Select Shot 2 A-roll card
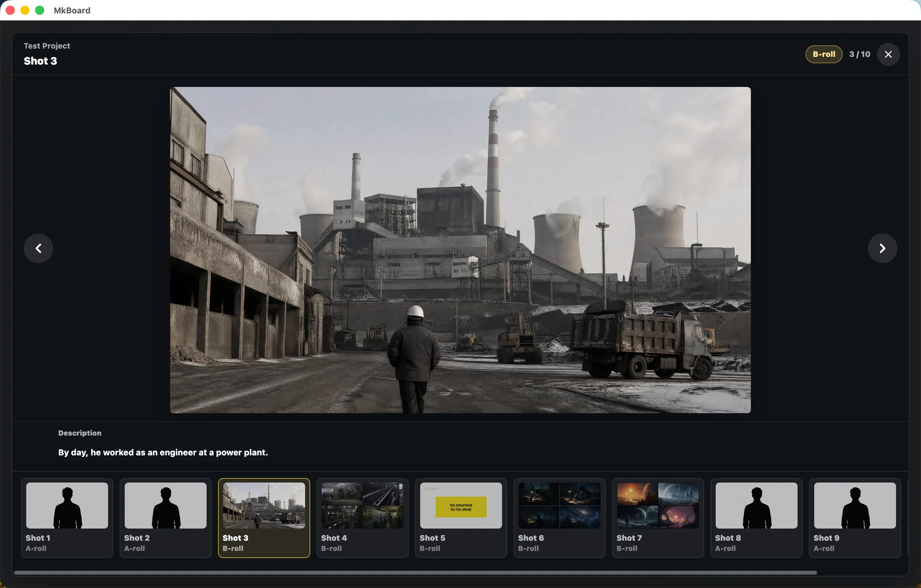The height and width of the screenshot is (588, 921). pyautogui.click(x=166, y=518)
